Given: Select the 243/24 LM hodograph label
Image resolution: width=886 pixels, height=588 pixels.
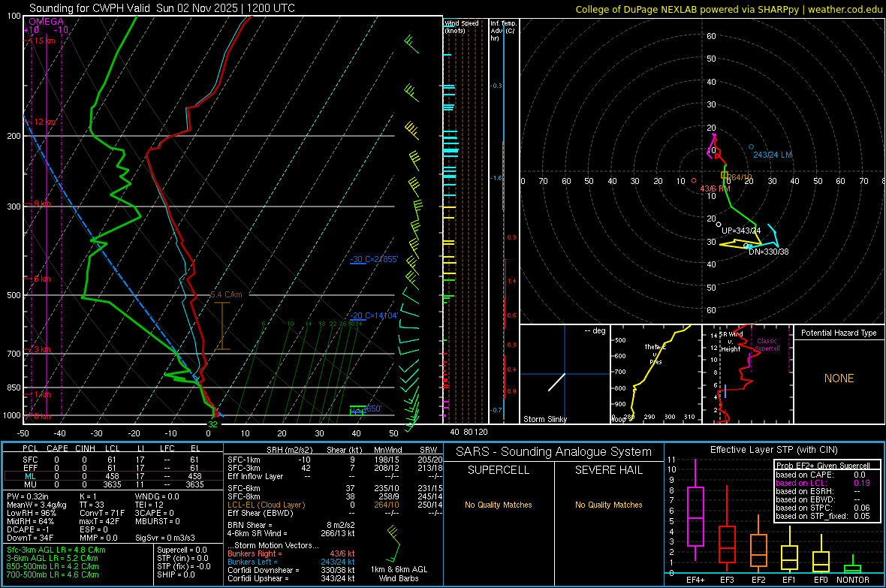Looking at the screenshot, I should [772, 155].
